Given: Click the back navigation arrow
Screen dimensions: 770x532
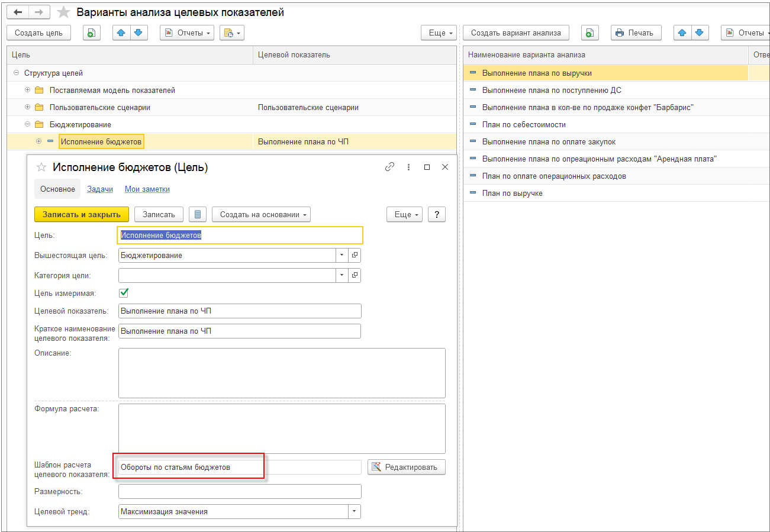Looking at the screenshot, I should (18, 12).
